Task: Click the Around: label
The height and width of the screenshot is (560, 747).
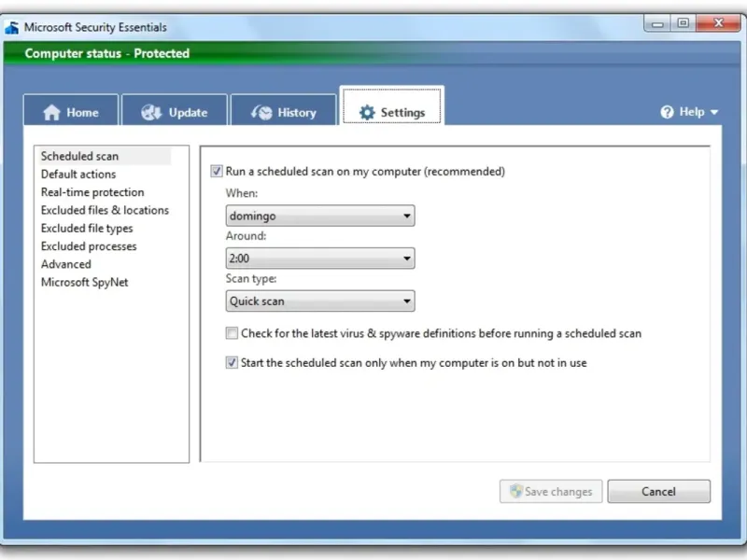Action: (246, 236)
